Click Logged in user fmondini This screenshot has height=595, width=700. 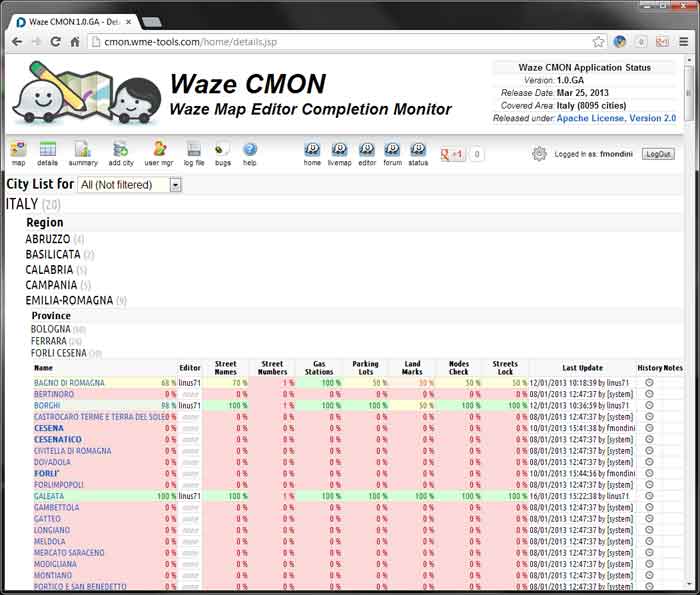[616, 154]
